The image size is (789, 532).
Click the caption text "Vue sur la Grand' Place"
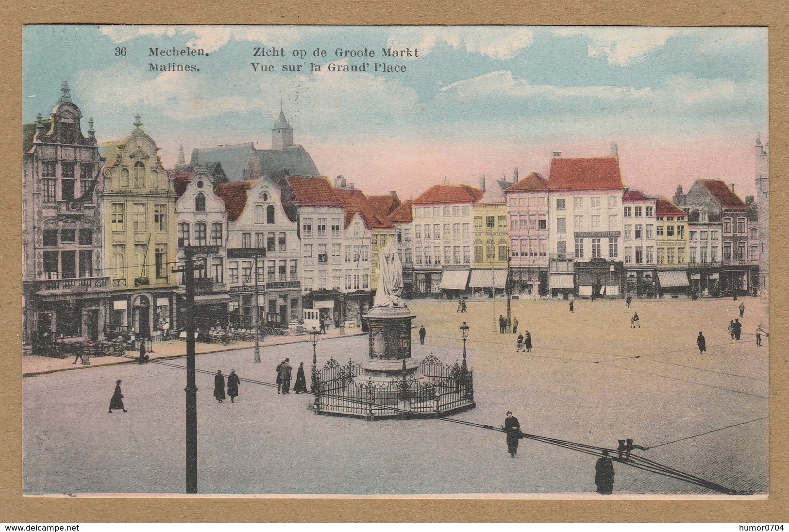(329, 67)
